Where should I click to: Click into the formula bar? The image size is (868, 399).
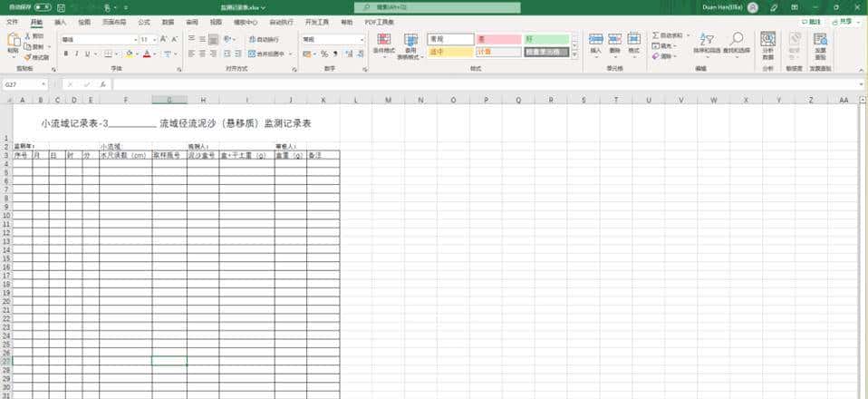pyautogui.click(x=485, y=85)
